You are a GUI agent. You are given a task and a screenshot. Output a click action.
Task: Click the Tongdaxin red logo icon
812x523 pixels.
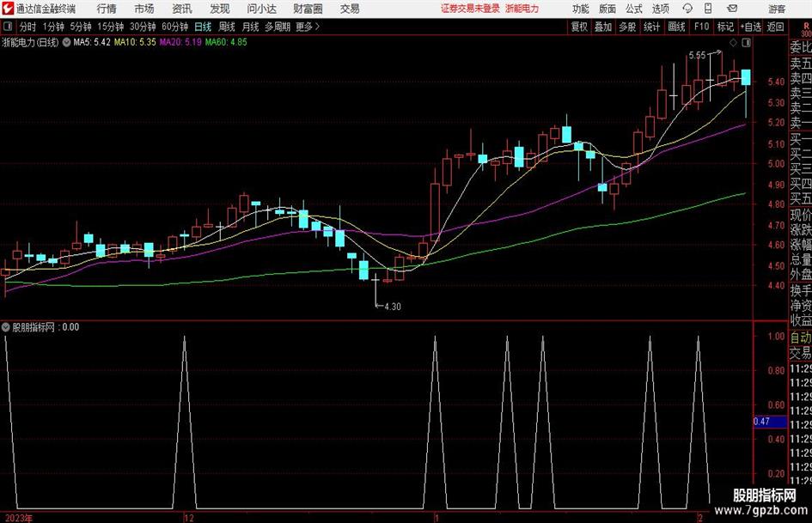point(8,9)
